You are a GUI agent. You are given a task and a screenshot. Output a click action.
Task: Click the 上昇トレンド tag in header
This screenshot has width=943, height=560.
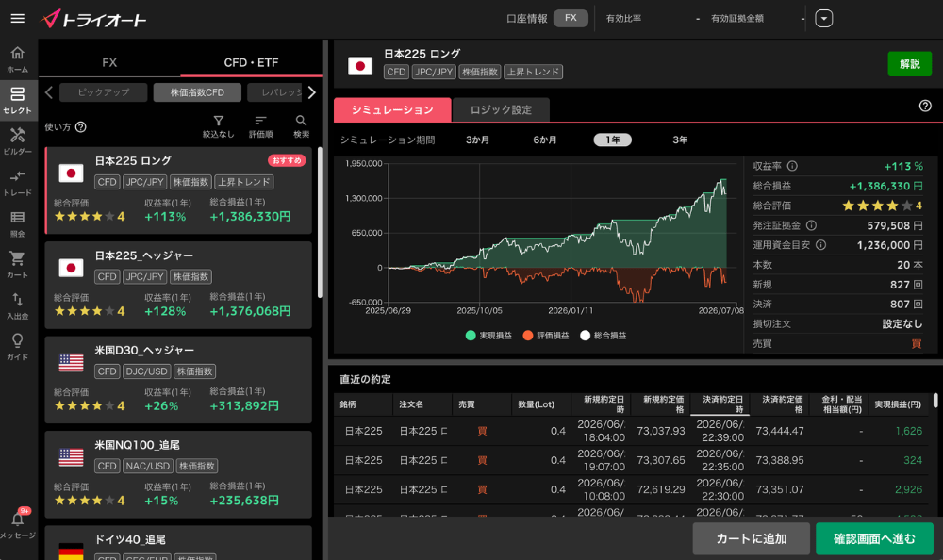click(533, 72)
